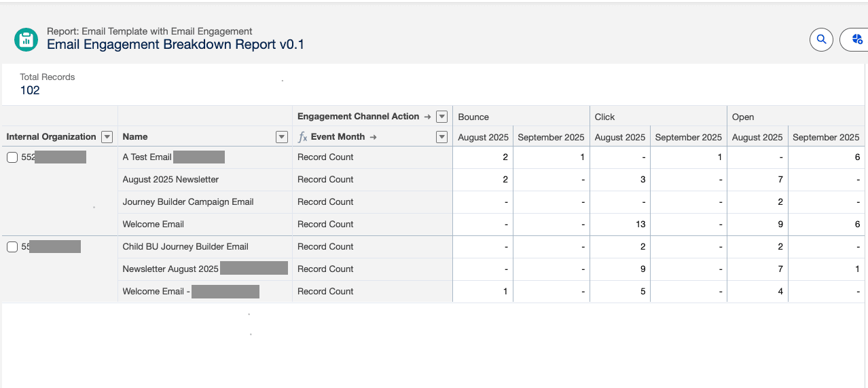Click the August 2025 Newsletter row name
The height and width of the screenshot is (388, 868).
coord(170,180)
